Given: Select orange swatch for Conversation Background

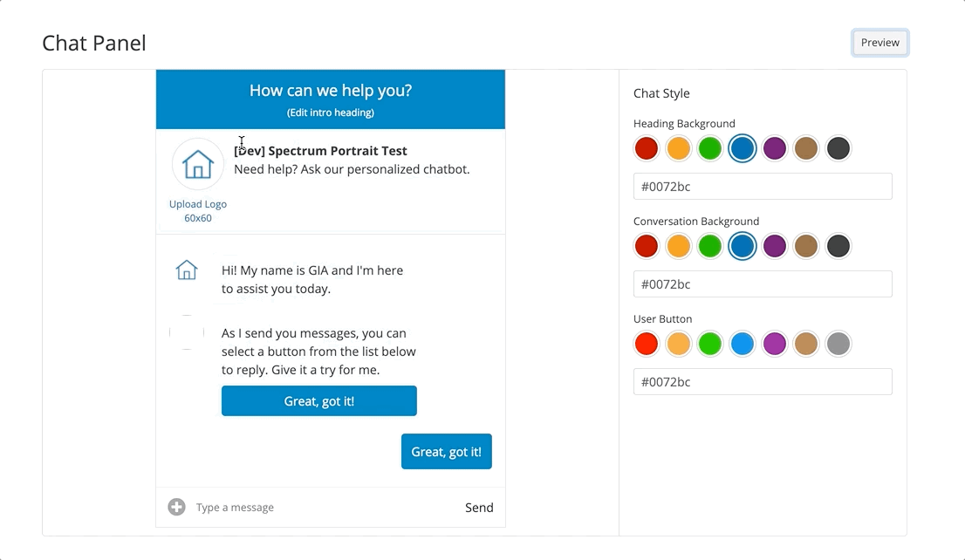Looking at the screenshot, I should [x=678, y=246].
